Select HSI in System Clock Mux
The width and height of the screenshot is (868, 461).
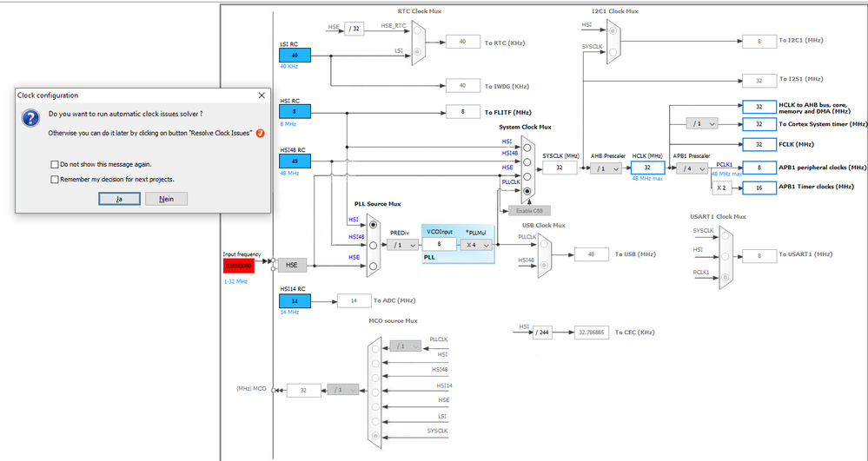pos(527,148)
